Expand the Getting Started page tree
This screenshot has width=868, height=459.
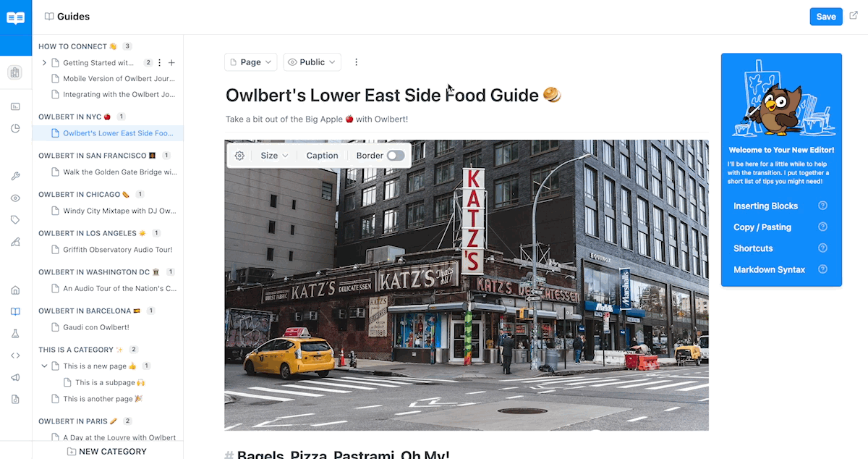pyautogui.click(x=45, y=63)
